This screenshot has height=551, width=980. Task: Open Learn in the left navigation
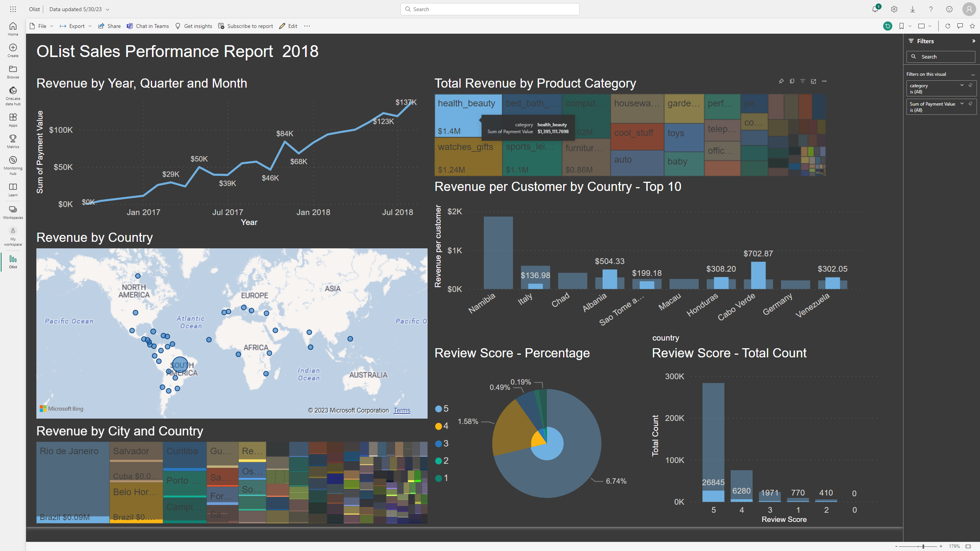click(x=13, y=190)
